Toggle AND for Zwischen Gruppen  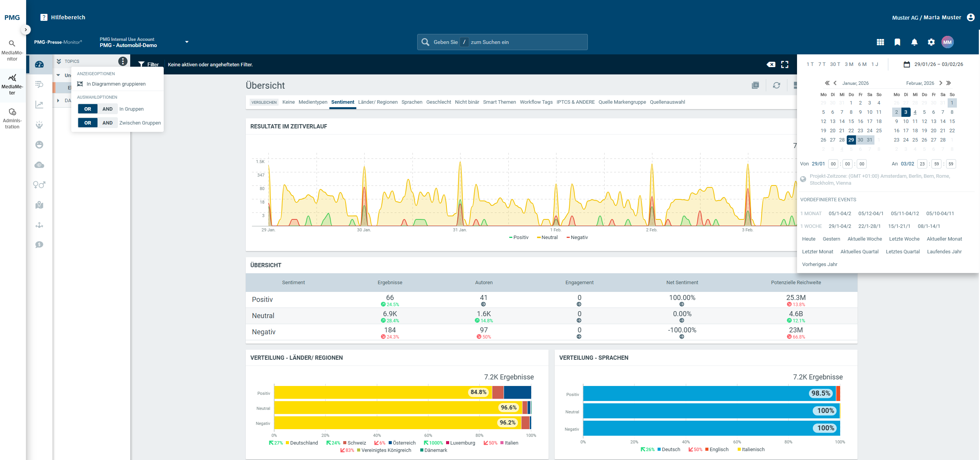point(107,123)
